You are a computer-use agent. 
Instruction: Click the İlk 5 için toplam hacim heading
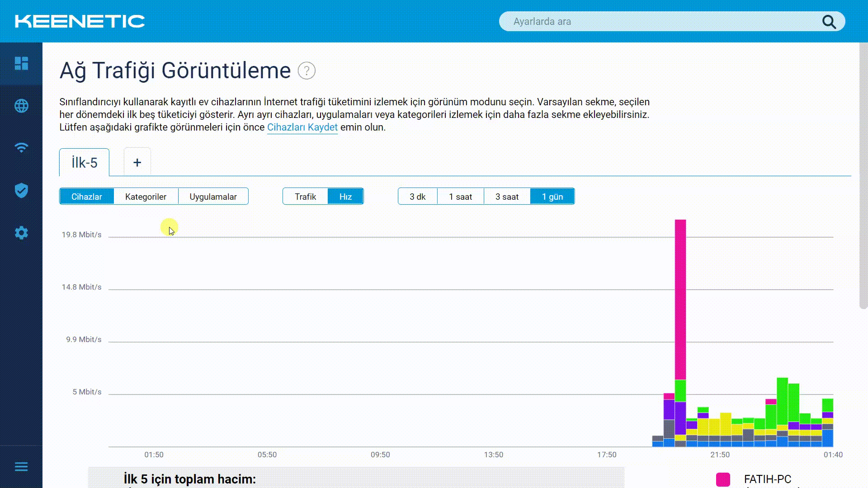(190, 479)
